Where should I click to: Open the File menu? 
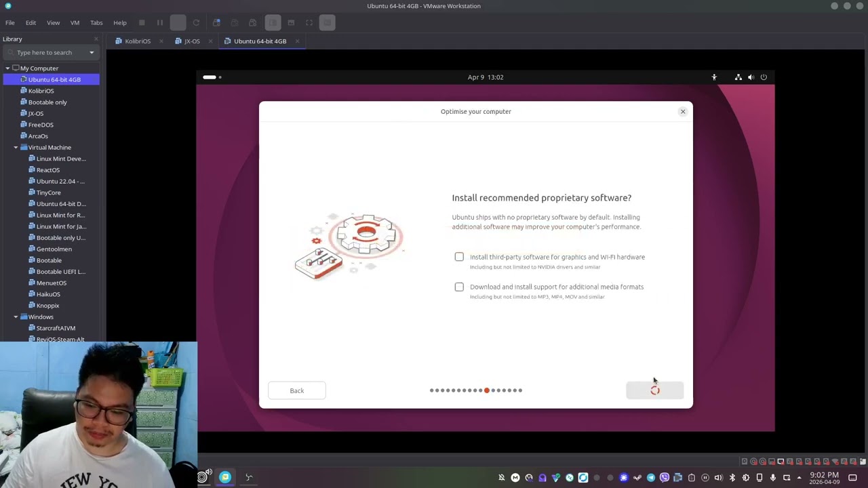coord(10,22)
